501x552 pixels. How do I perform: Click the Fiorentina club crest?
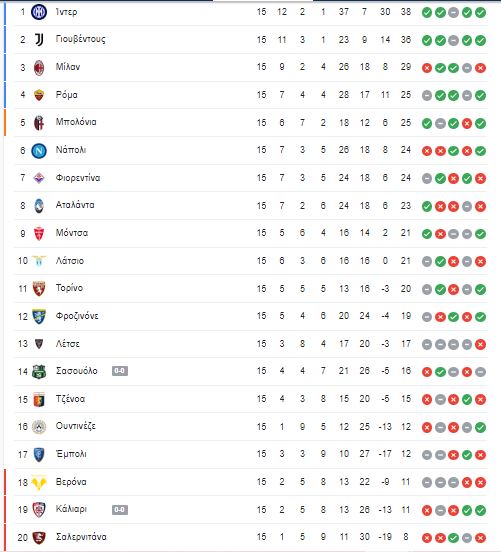pos(39,178)
